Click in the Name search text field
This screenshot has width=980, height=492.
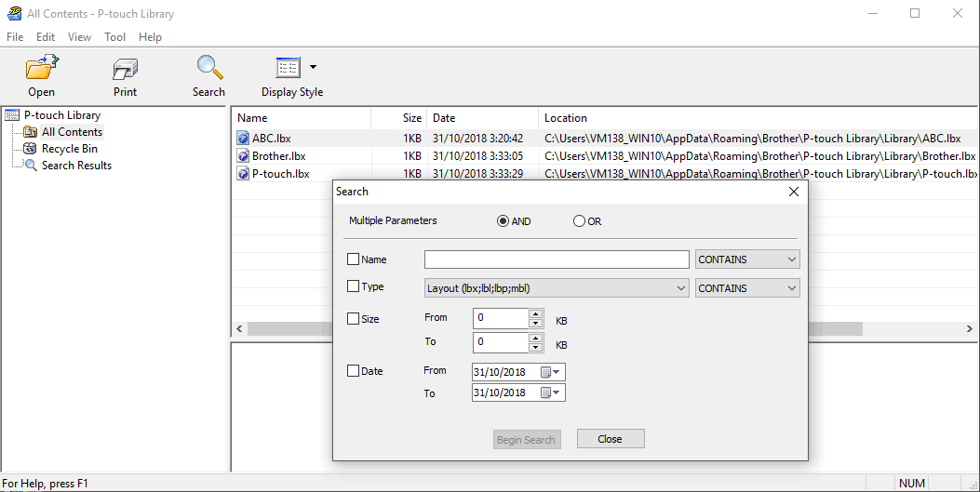coord(556,260)
